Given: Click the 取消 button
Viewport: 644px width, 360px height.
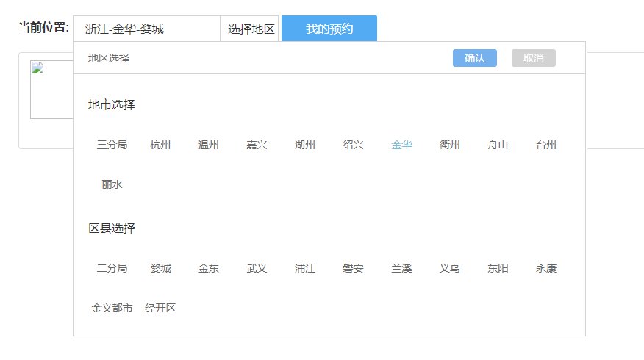Looking at the screenshot, I should coord(533,58).
